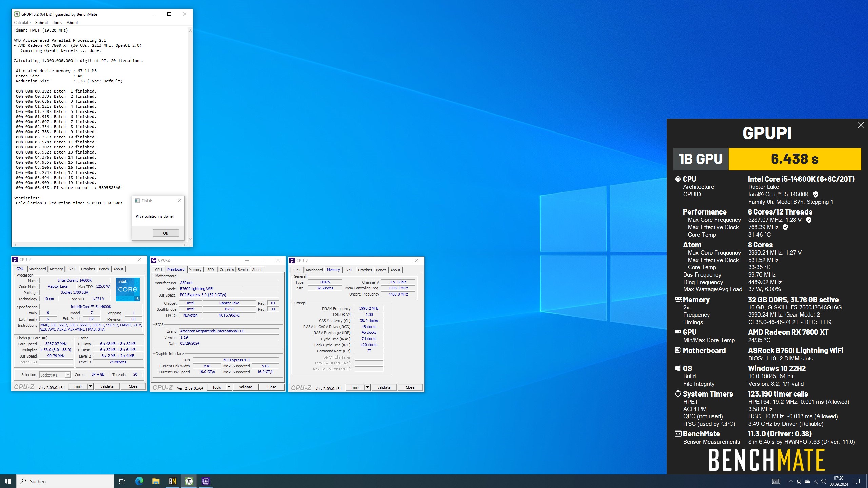Image resolution: width=868 pixels, height=488 pixels.
Task: Switch to CPU tab in CPU-Z Motherboard window
Action: pos(158,270)
